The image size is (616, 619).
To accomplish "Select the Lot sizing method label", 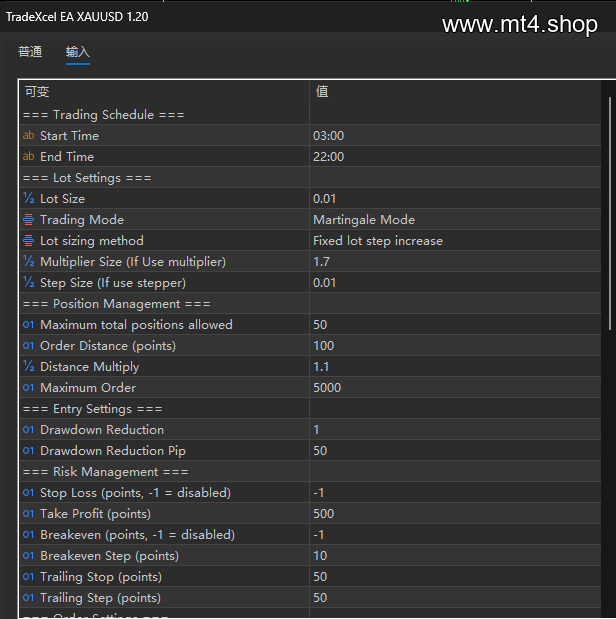I will [x=92, y=241].
